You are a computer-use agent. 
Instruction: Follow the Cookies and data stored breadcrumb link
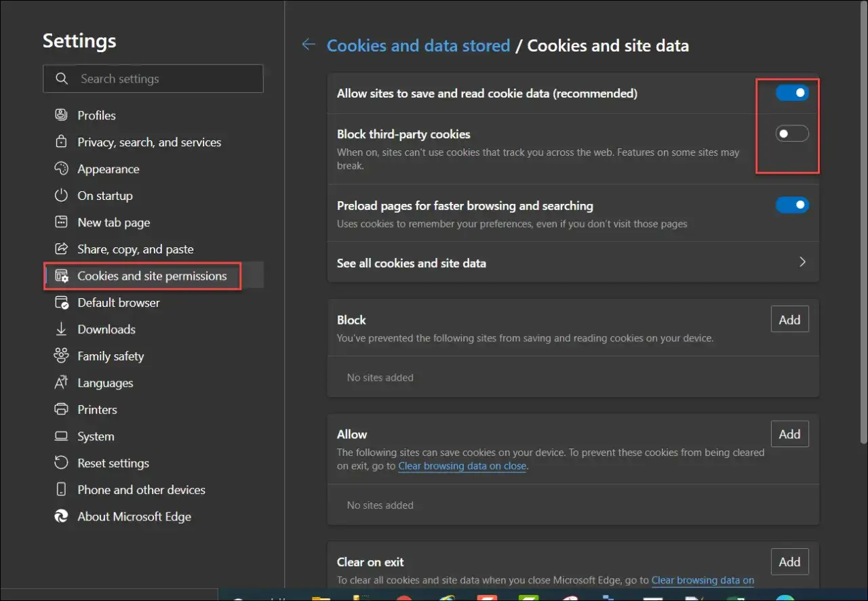[418, 45]
